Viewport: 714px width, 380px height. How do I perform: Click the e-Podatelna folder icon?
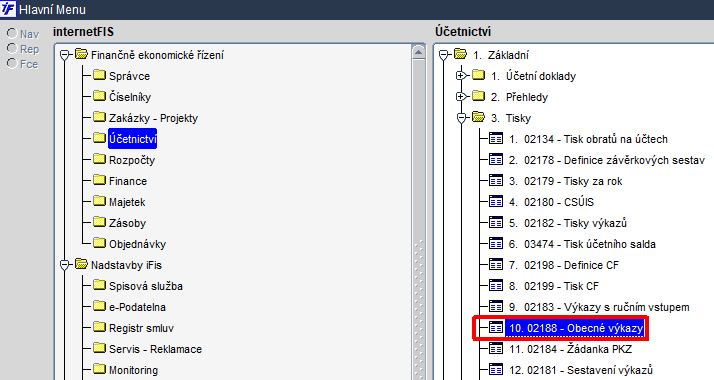point(100,306)
